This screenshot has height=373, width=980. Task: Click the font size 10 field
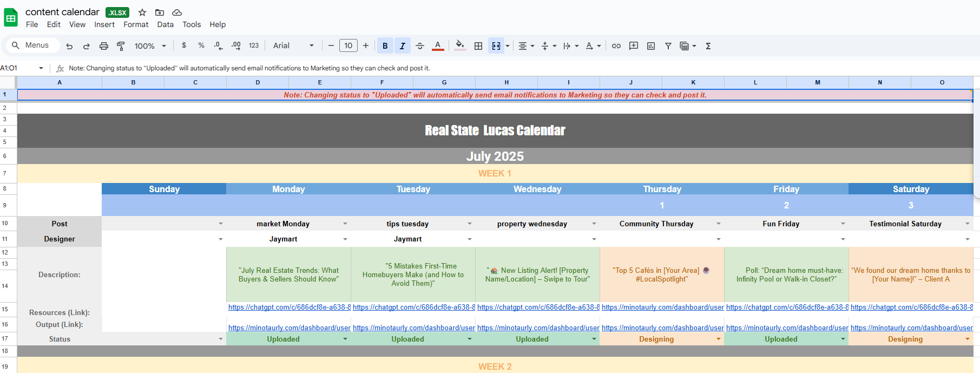pyautogui.click(x=348, y=45)
